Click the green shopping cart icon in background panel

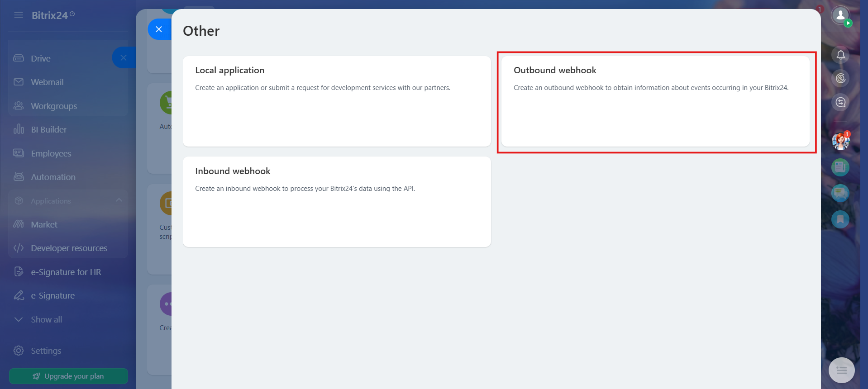(166, 103)
